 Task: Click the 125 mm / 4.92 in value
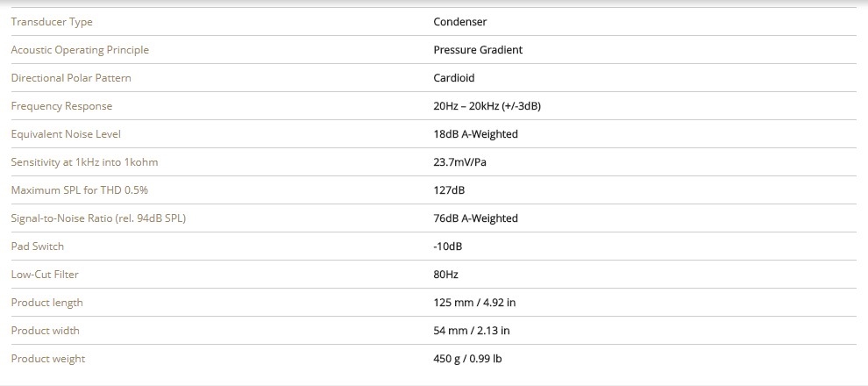474,303
